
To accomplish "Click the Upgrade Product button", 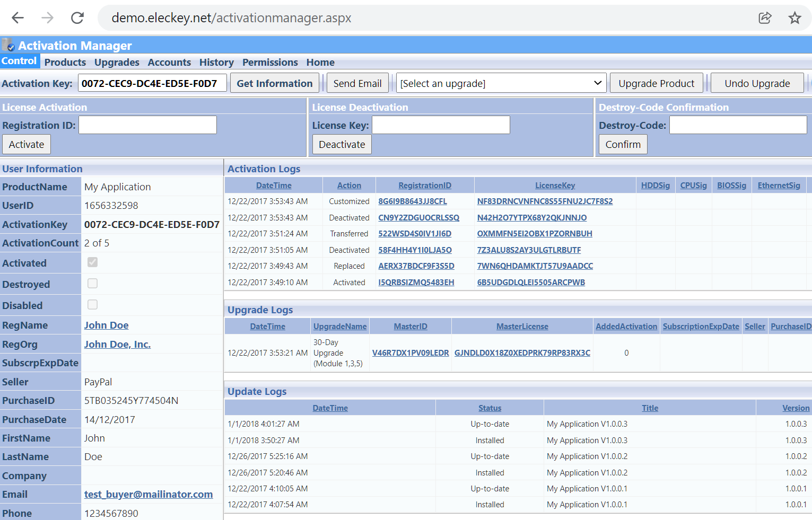I will coord(656,83).
